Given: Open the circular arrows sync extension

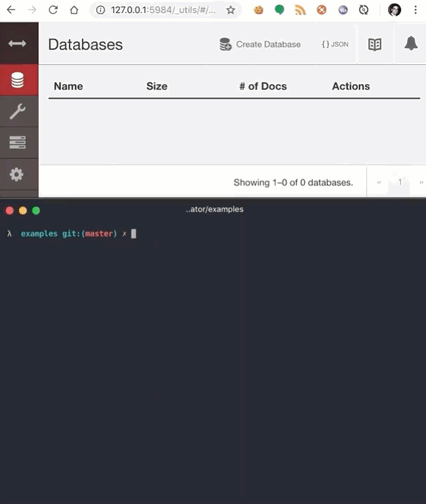Looking at the screenshot, I should (364, 10).
